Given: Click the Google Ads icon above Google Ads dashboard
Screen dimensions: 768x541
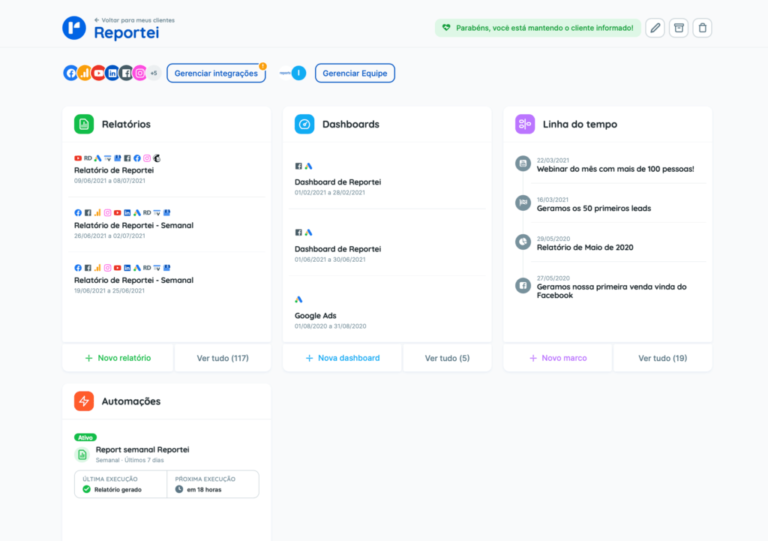Looking at the screenshot, I should 299,299.
